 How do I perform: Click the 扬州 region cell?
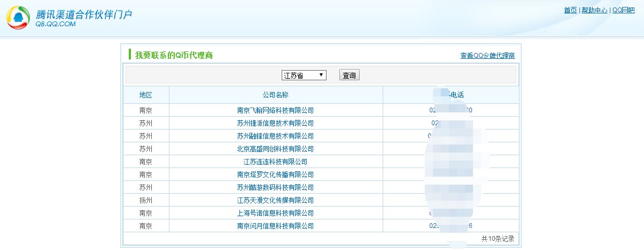[146, 200]
